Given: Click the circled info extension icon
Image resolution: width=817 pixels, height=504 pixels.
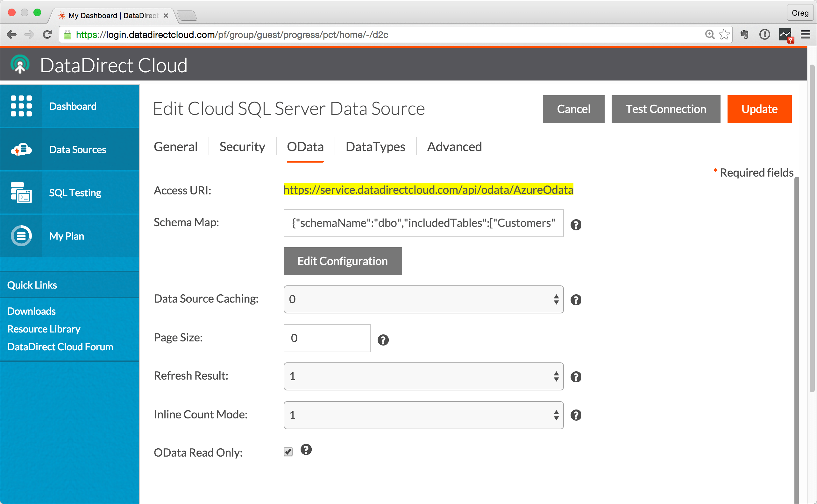Looking at the screenshot, I should coord(765,34).
